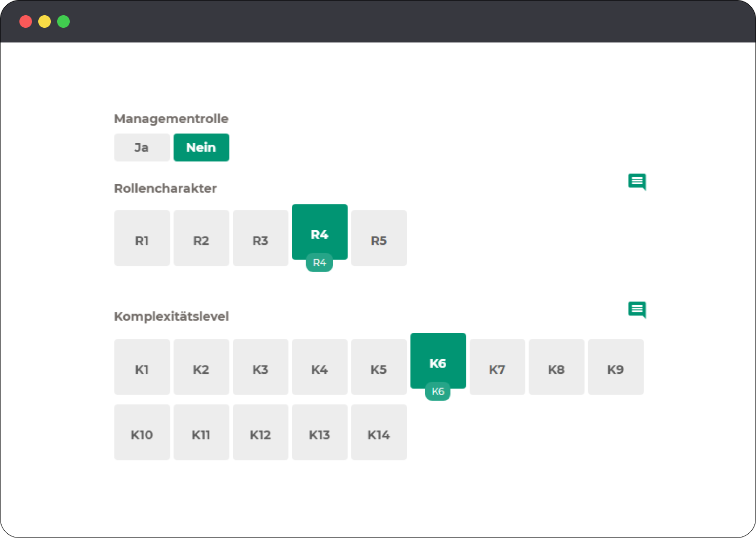Screen dimensions: 756x538
Task: Choose role character R5
Action: [379, 238]
